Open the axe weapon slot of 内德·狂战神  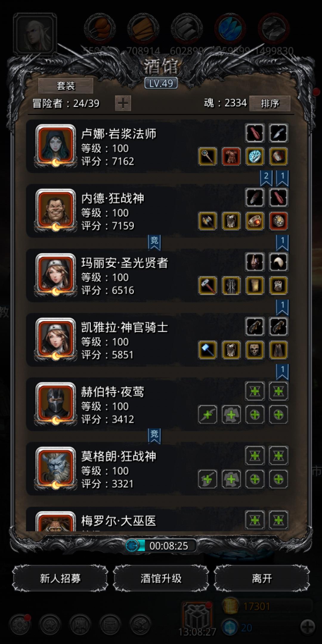208,221
